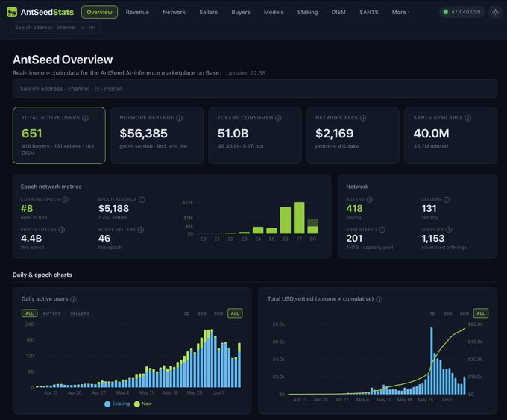Screen dimensions: 507x420
Task: Open info icon beside Services
Action: (x=449, y=230)
